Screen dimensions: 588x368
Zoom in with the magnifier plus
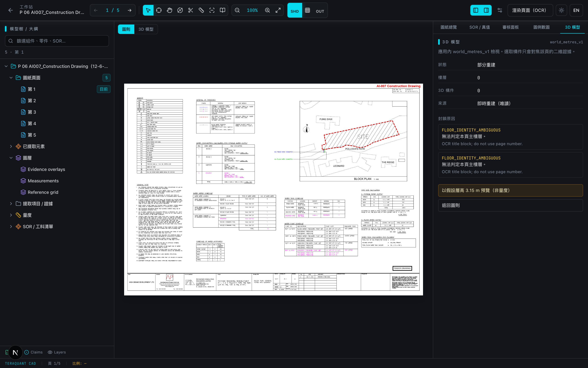(267, 10)
